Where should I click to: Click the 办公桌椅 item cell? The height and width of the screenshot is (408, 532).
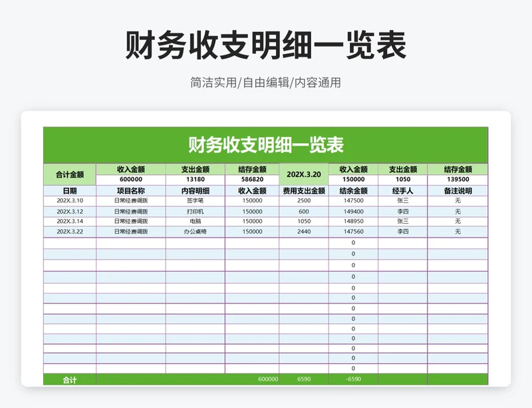(x=196, y=232)
